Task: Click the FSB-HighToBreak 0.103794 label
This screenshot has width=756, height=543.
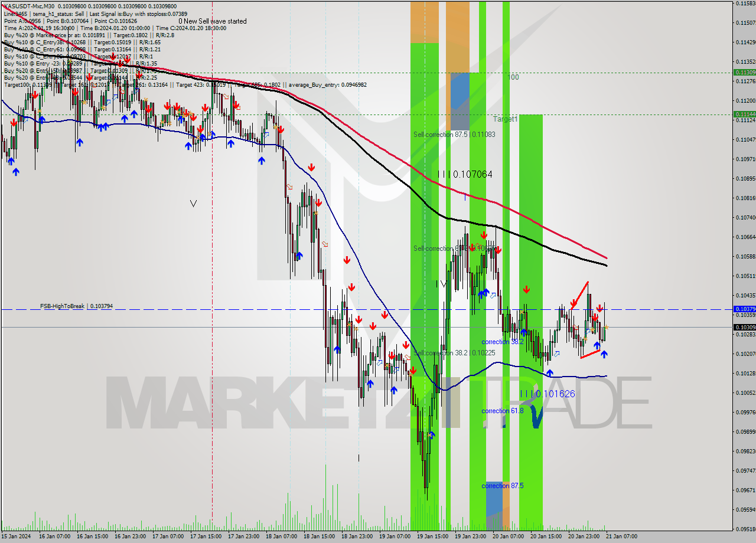Action: tap(76, 306)
